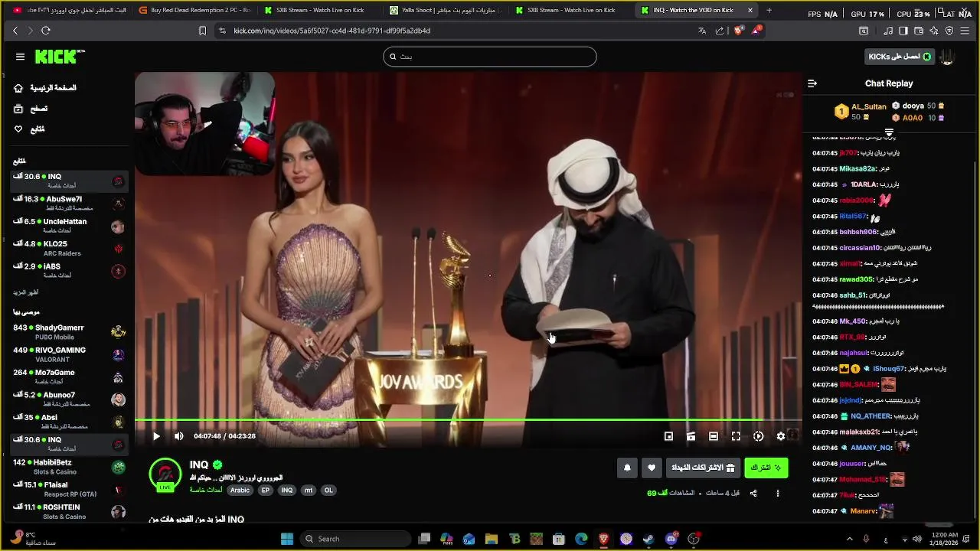The width and height of the screenshot is (980, 551).
Task: Collapse the Chat Replay panel
Action: pos(812,83)
